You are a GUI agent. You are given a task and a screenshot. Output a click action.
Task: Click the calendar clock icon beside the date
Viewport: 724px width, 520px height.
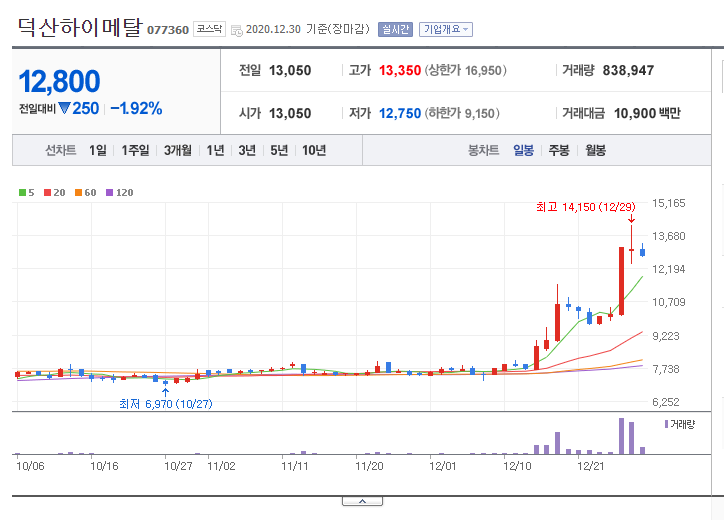[236, 30]
